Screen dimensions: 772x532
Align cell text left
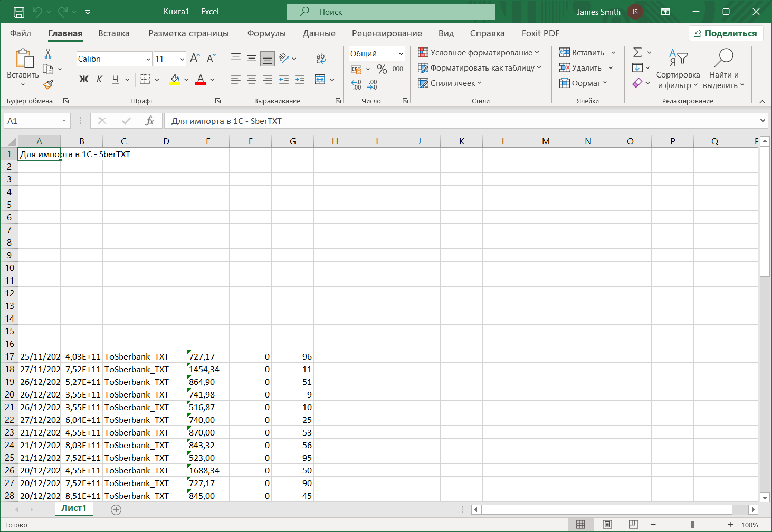[x=236, y=80]
